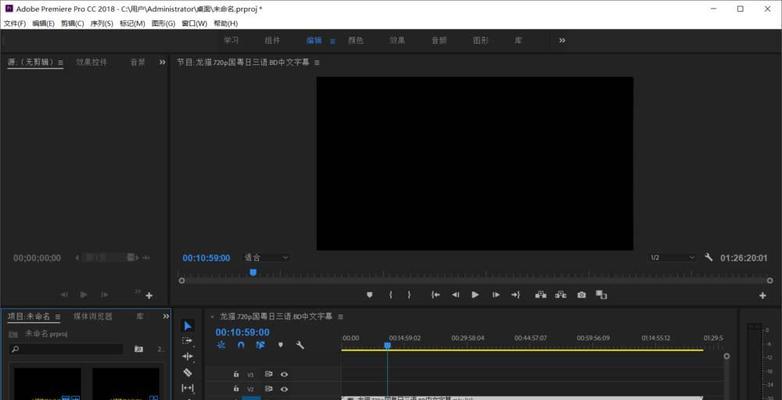782x400 pixels.
Task: Open timeline display settings wrench
Action: click(301, 345)
